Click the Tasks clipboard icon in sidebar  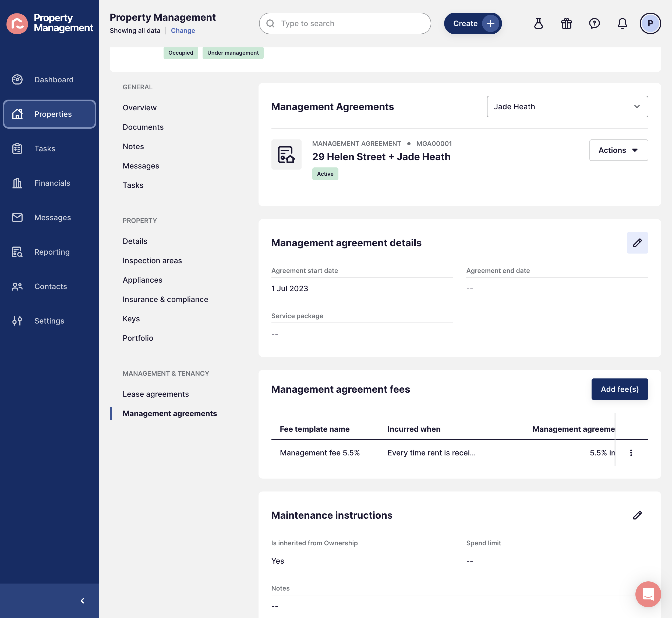pos(17,149)
